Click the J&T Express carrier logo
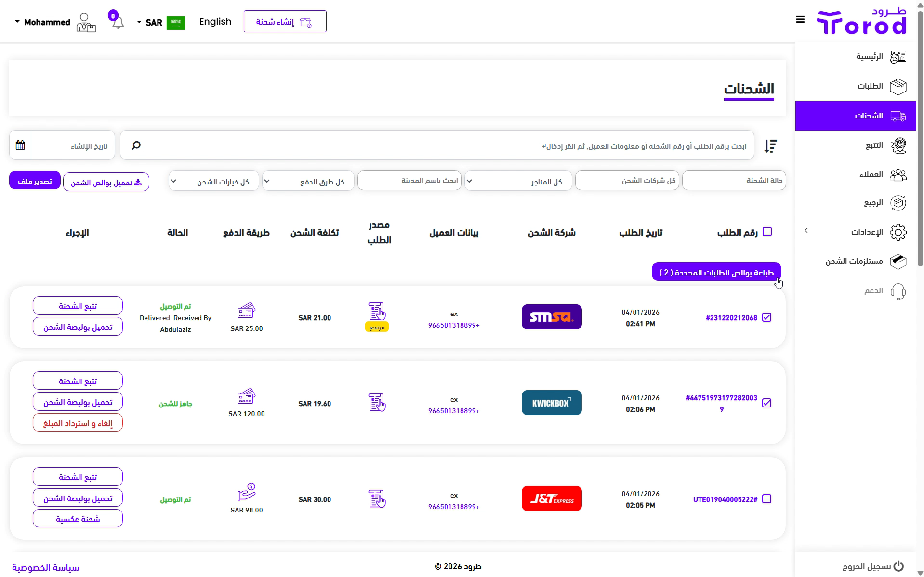Image resolution: width=924 pixels, height=577 pixels. pyautogui.click(x=552, y=498)
